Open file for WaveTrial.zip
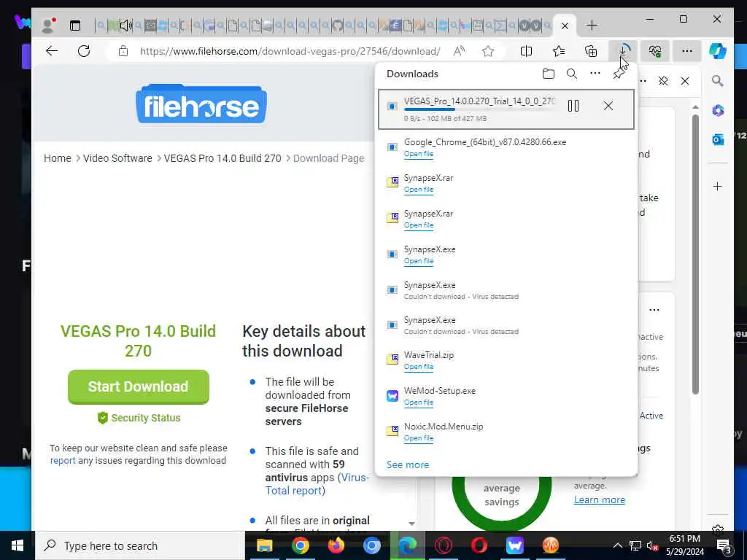Screen dimensions: 747x560 click(419, 367)
